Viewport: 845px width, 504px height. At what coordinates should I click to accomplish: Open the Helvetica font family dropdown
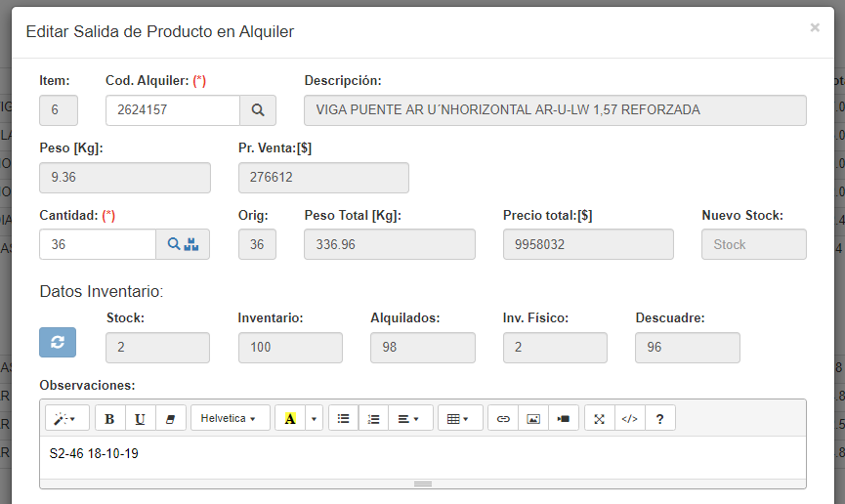[x=230, y=418]
